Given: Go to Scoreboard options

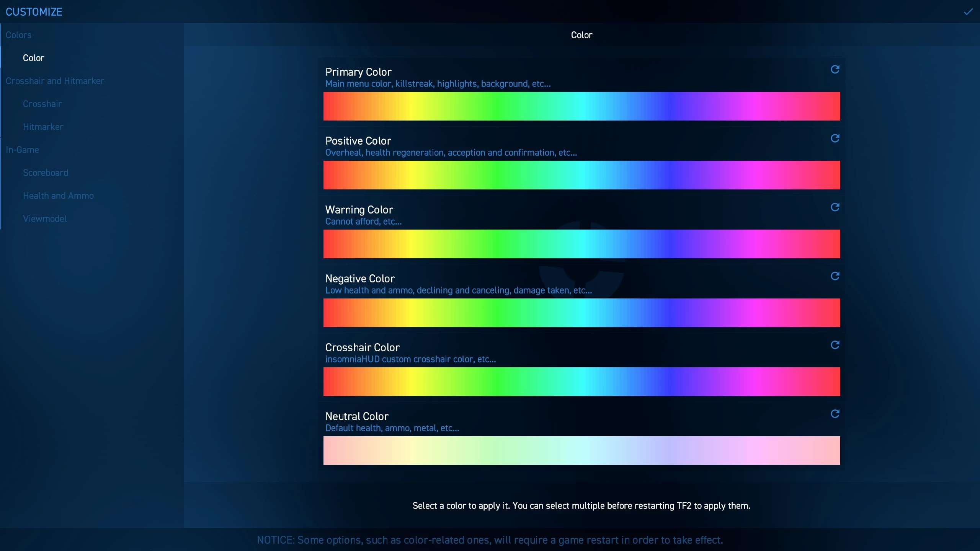Looking at the screenshot, I should pyautogui.click(x=46, y=173).
